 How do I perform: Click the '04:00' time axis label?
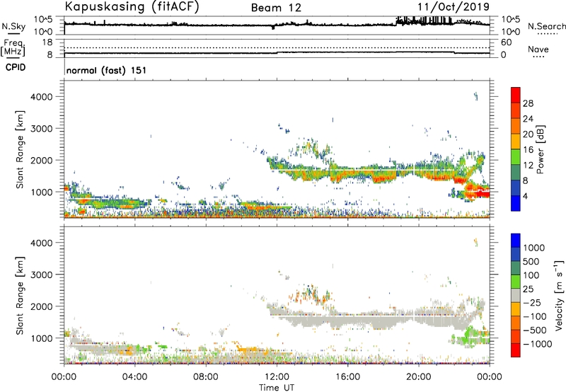coord(135,377)
